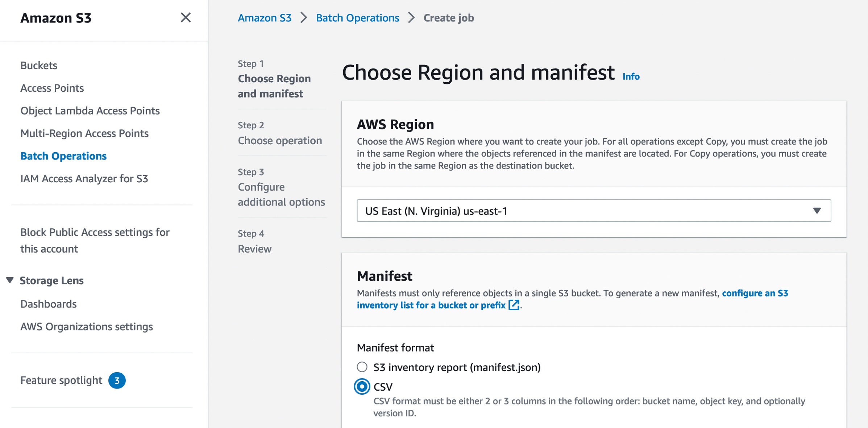Open AWS Organizations settings
This screenshot has width=868, height=428.
click(x=86, y=327)
